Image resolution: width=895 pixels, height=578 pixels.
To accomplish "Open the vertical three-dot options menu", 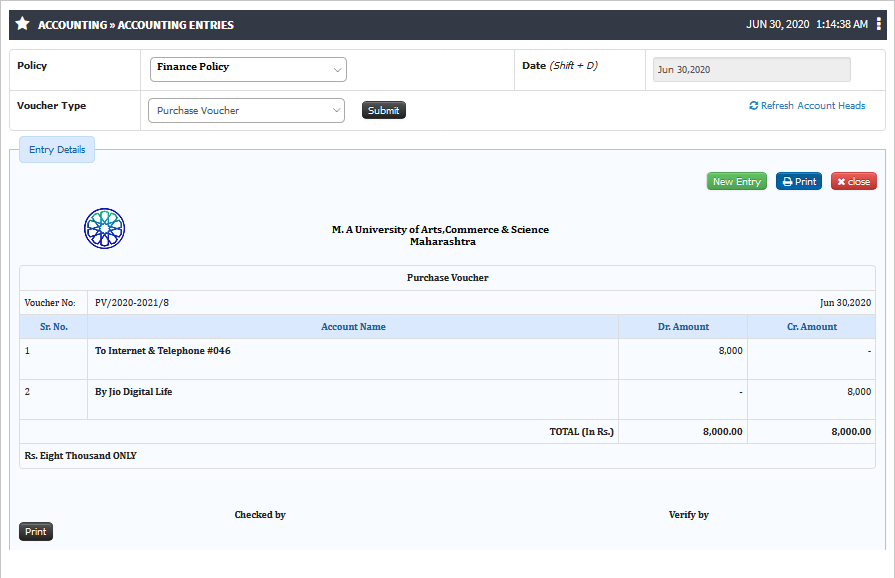I will [x=878, y=24].
